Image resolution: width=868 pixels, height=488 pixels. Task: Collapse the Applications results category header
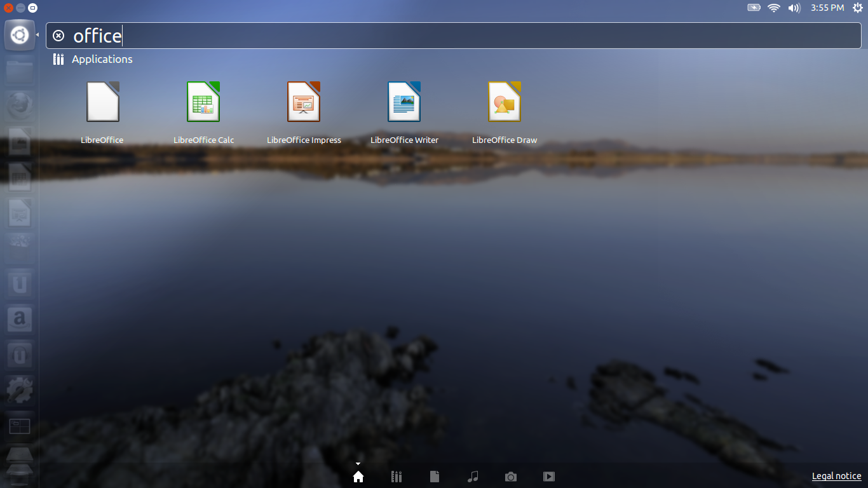(x=93, y=59)
